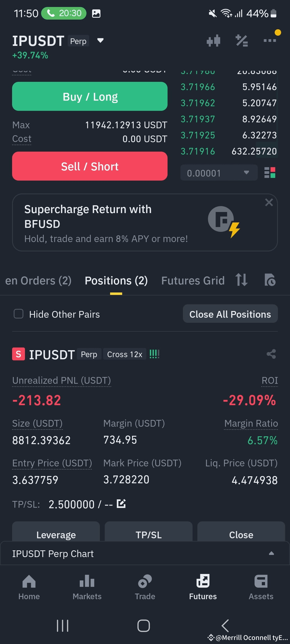Open the percent calculator icon
This screenshot has height=644, width=290.
(242, 41)
